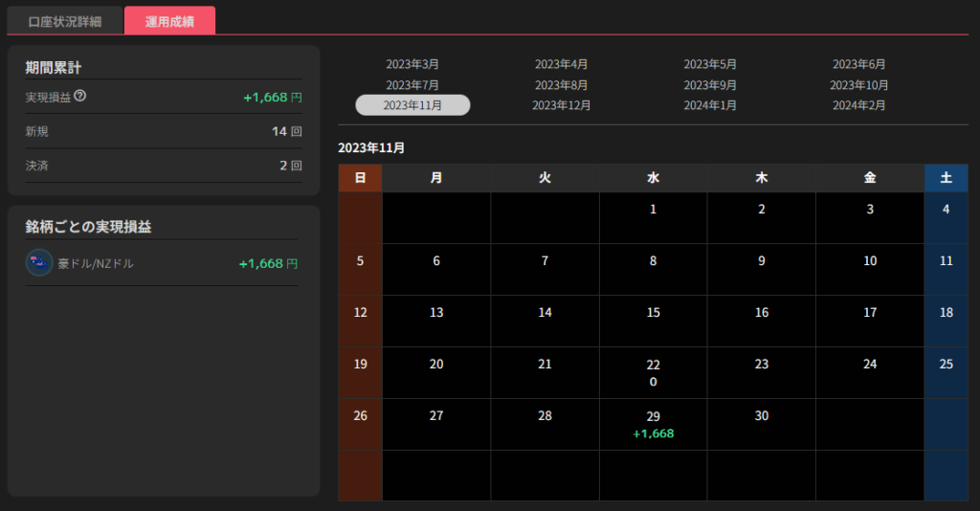The height and width of the screenshot is (511, 980).
Task: Click Sunday calendar day 5
Action: coord(360,270)
